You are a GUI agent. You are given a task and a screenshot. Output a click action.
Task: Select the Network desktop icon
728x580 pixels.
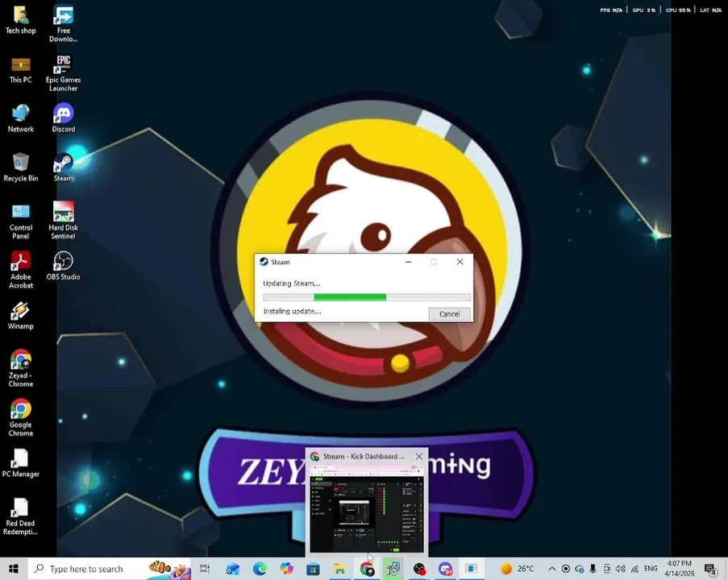click(x=20, y=119)
